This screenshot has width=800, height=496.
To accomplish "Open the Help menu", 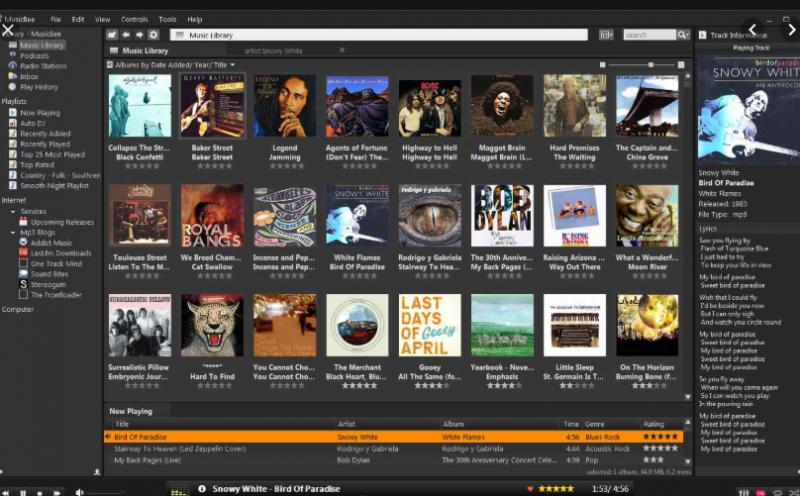I will pyautogui.click(x=195, y=19).
